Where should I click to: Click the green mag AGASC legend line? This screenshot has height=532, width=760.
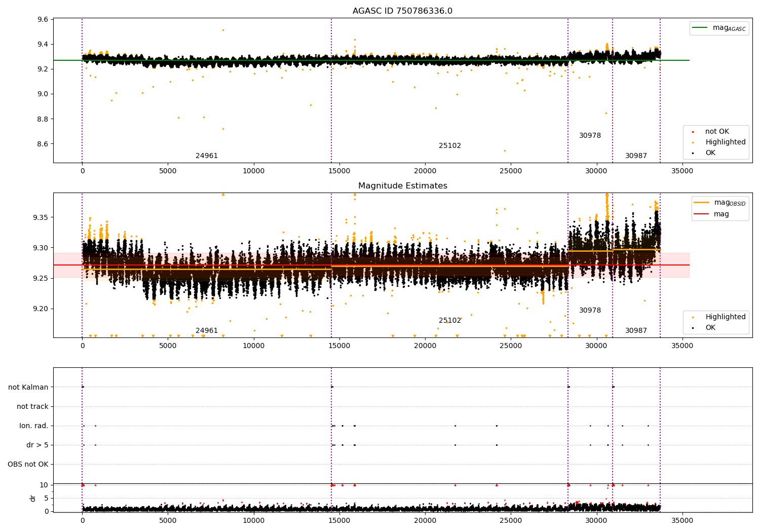[x=700, y=28]
